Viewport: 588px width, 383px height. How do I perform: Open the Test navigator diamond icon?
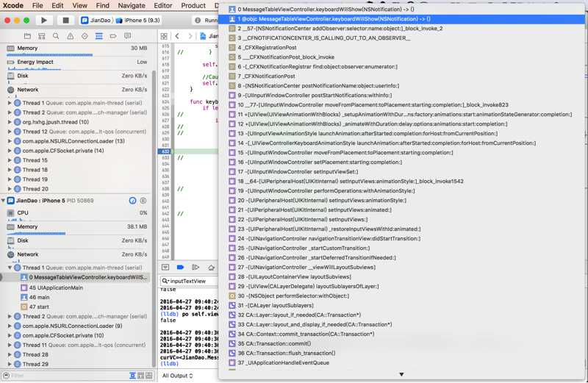[x=85, y=36]
